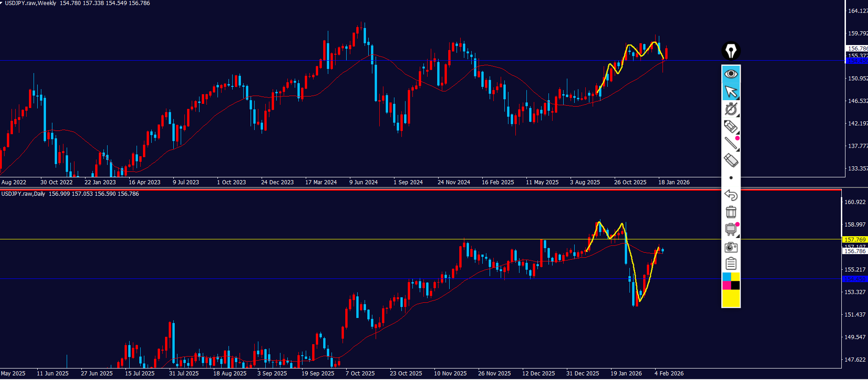Viewport: 868px width, 380px height.
Task: Take a screenshot with the camera icon
Action: pyautogui.click(x=731, y=247)
